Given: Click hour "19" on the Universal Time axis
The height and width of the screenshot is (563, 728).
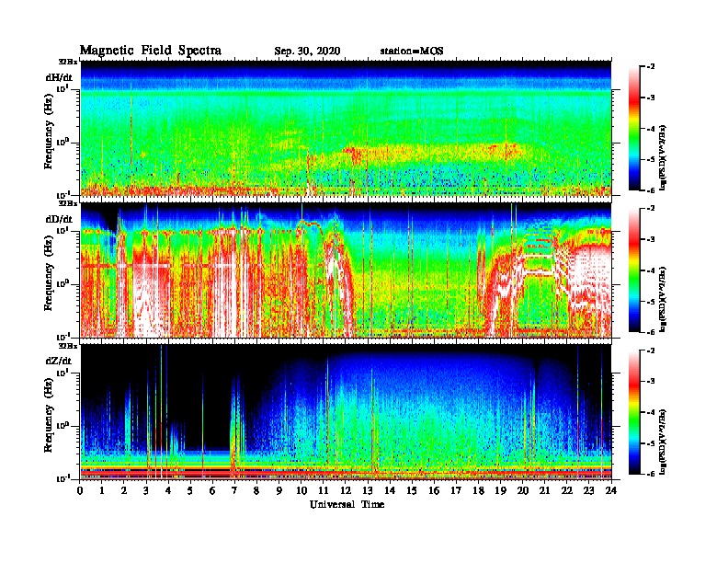Looking at the screenshot, I should [x=500, y=490].
